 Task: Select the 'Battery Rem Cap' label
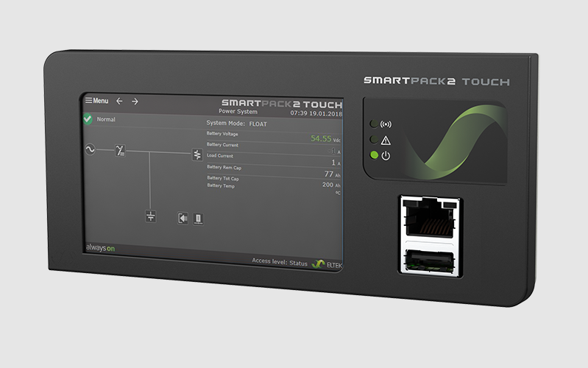(x=224, y=167)
